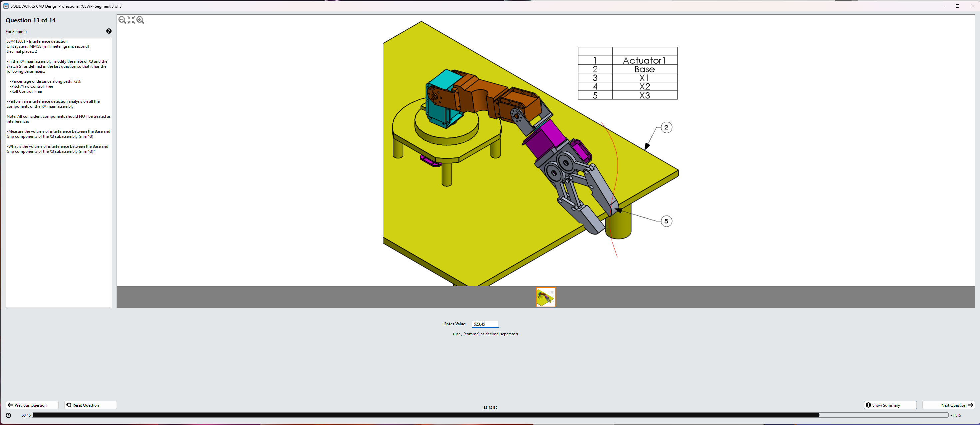Click the fit image to window icon
The height and width of the screenshot is (425, 980).
click(x=131, y=20)
